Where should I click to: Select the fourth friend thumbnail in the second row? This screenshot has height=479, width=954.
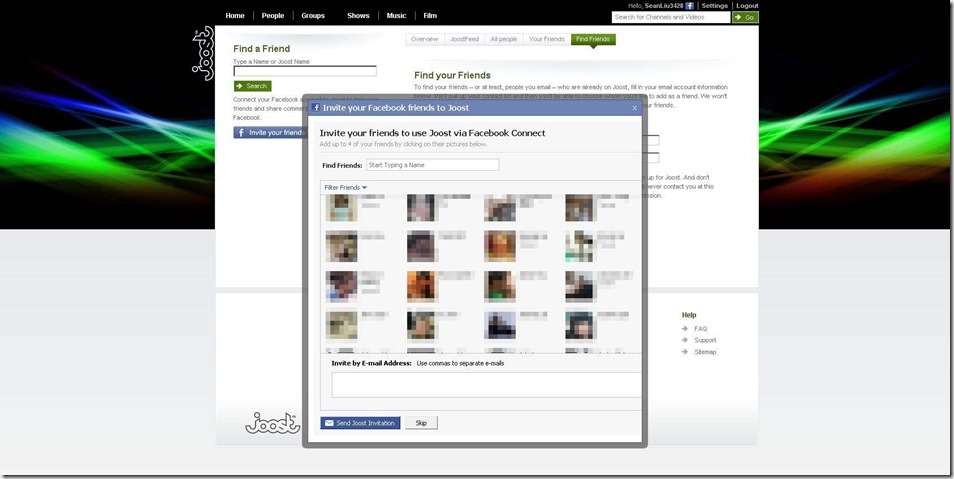579,246
